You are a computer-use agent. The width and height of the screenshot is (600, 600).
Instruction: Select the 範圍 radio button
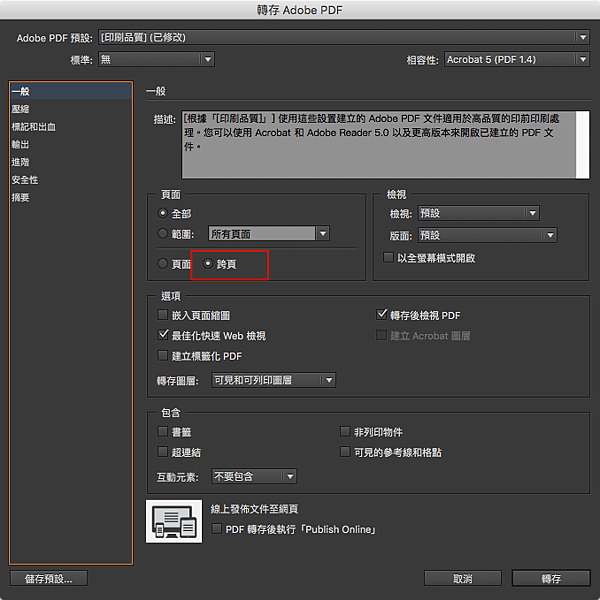(x=163, y=233)
